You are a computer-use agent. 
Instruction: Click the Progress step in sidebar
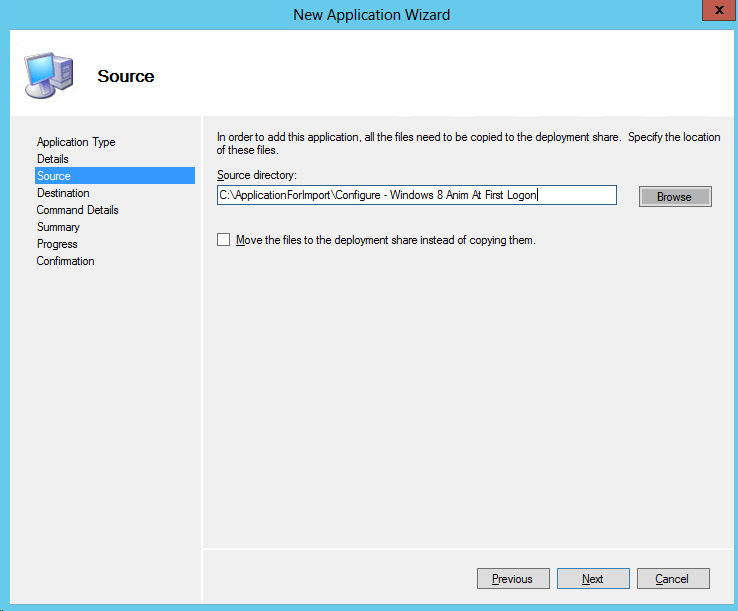coord(57,244)
